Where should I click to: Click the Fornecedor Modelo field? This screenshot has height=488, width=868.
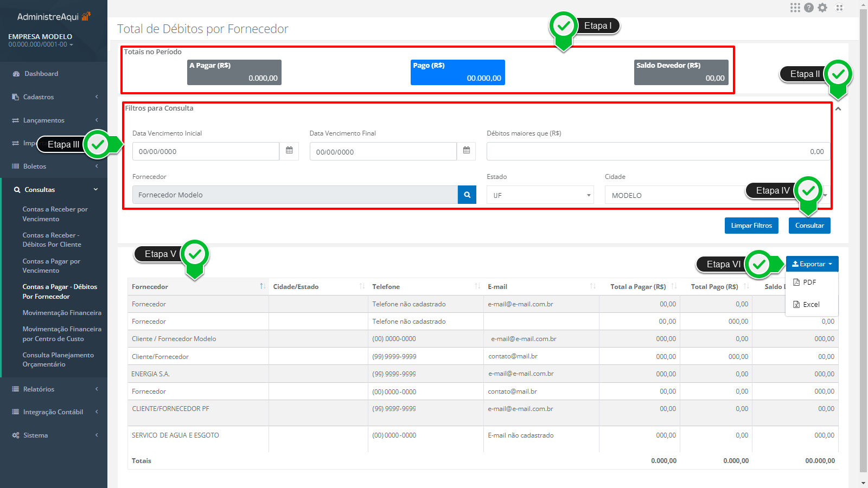295,195
